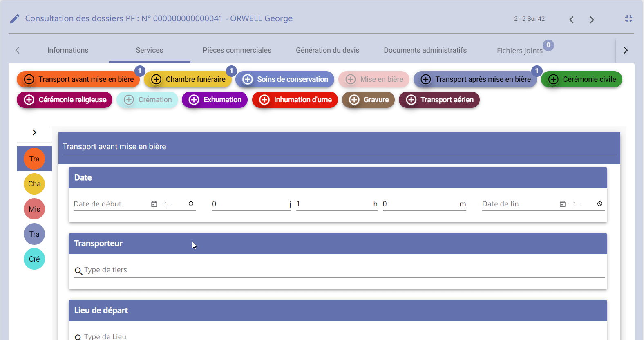Click the Date section header
This screenshot has height=340, width=644.
tap(338, 178)
